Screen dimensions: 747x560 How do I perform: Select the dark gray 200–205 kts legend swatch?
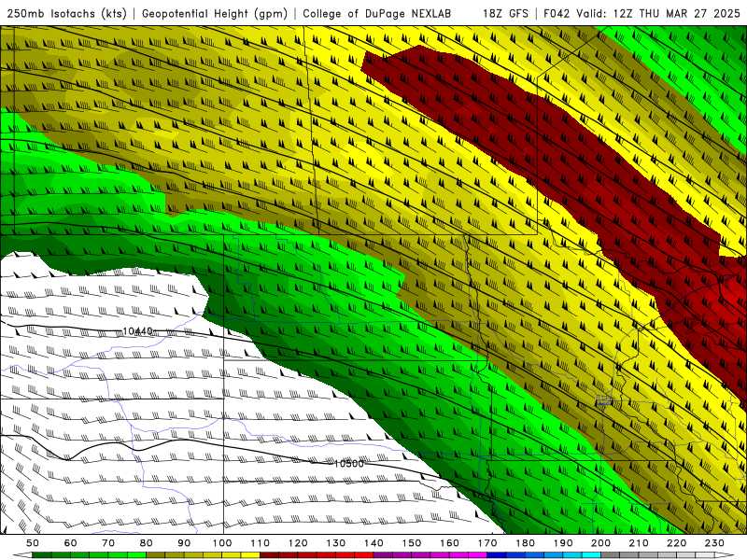click(611, 554)
